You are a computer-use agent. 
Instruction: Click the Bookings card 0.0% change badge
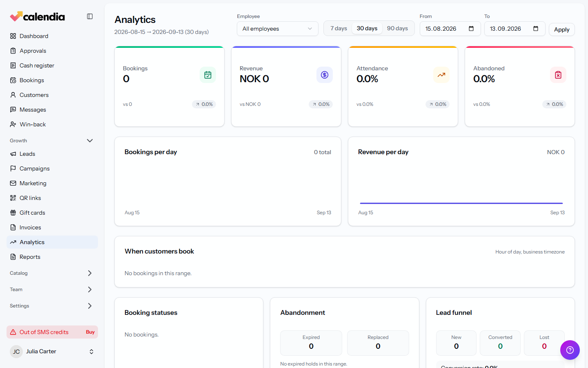[204, 104]
